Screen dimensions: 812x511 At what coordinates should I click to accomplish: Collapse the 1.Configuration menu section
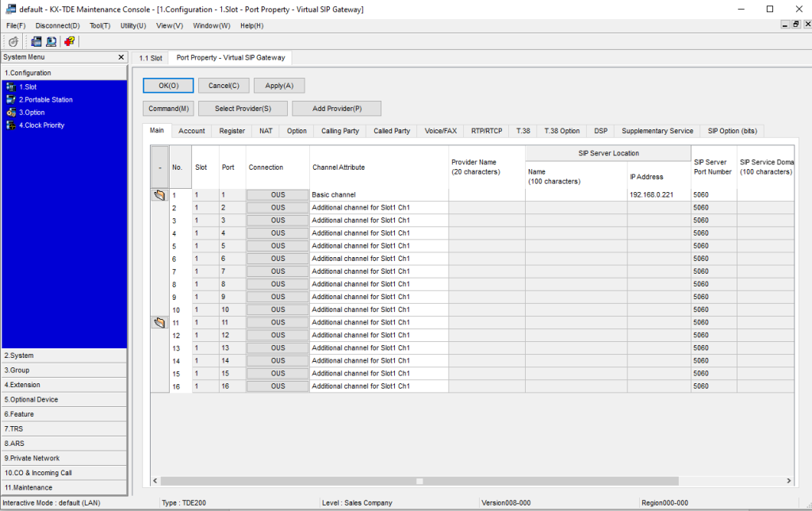click(x=64, y=73)
